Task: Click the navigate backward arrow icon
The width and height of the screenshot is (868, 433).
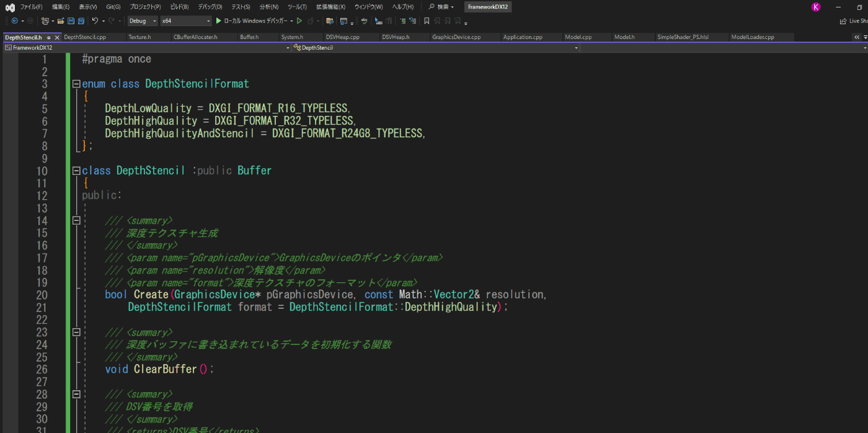Action: click(14, 20)
